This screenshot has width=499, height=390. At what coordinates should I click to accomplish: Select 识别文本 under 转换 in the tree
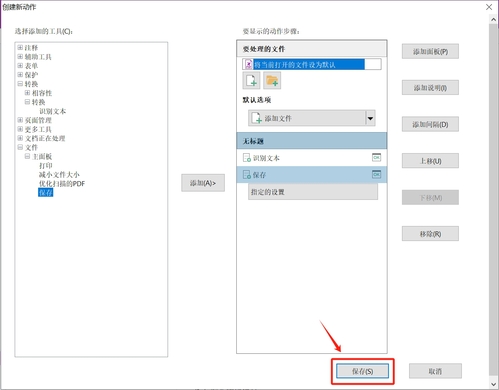[x=53, y=111]
